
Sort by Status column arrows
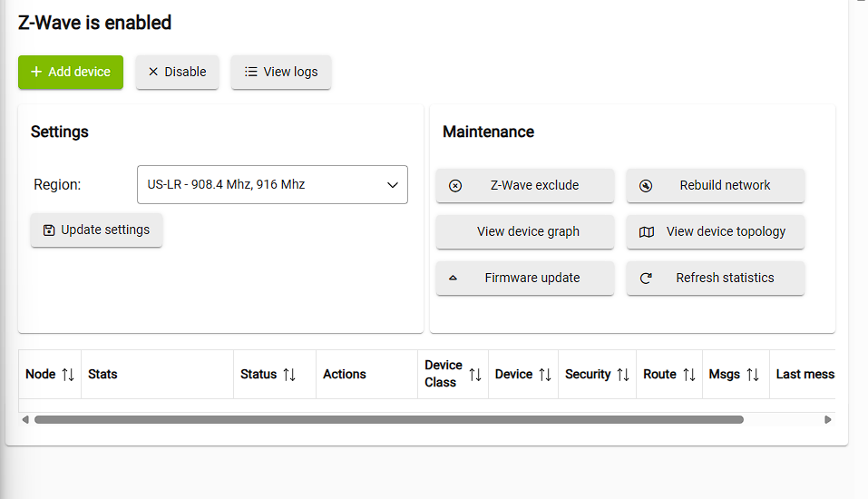pos(289,375)
